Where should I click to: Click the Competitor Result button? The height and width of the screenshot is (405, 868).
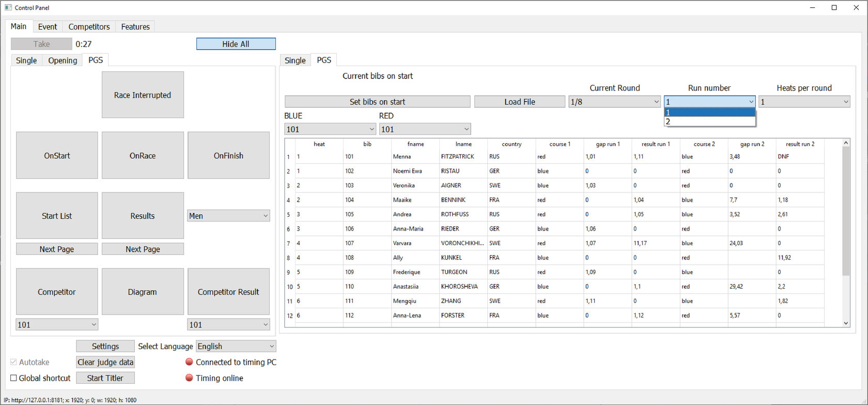[x=228, y=292]
